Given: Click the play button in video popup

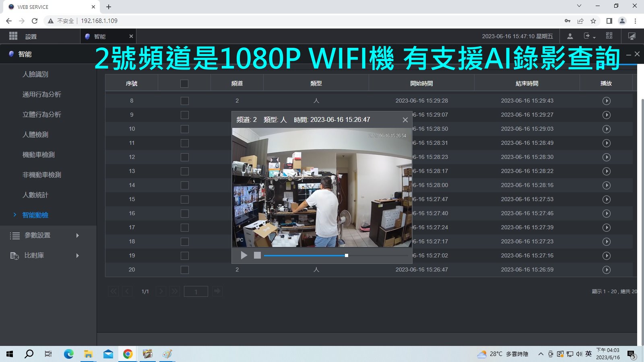Looking at the screenshot, I should coord(244,255).
